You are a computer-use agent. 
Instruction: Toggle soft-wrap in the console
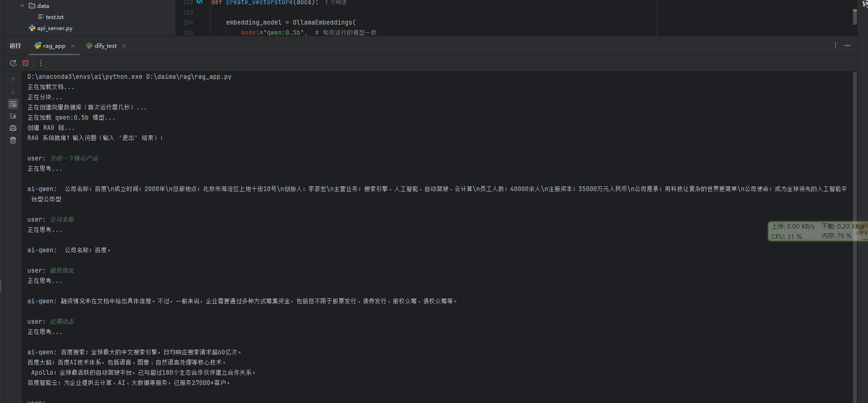(x=13, y=104)
